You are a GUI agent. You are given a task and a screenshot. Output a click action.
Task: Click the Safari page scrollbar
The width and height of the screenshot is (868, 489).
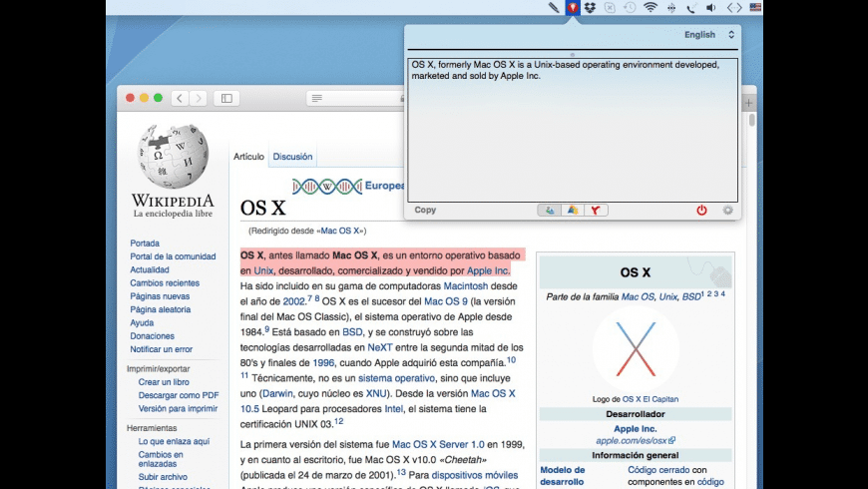click(751, 121)
